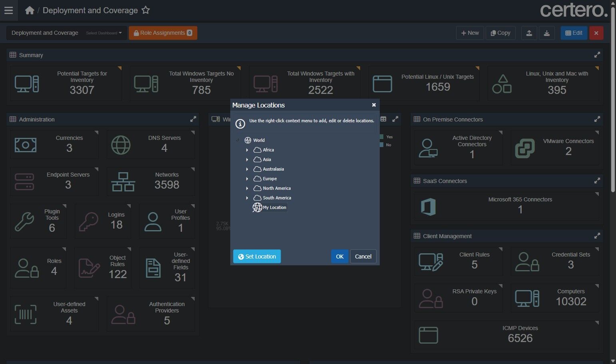This screenshot has height=364, width=616.
Task: Expand the South America tree node
Action: pos(247,198)
